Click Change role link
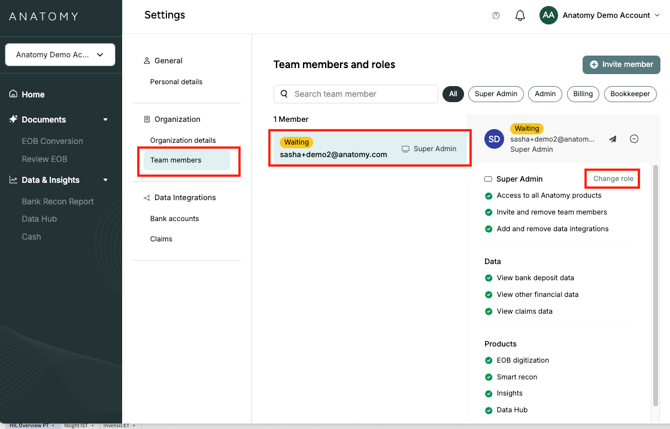This screenshot has height=429, width=670. tap(613, 179)
